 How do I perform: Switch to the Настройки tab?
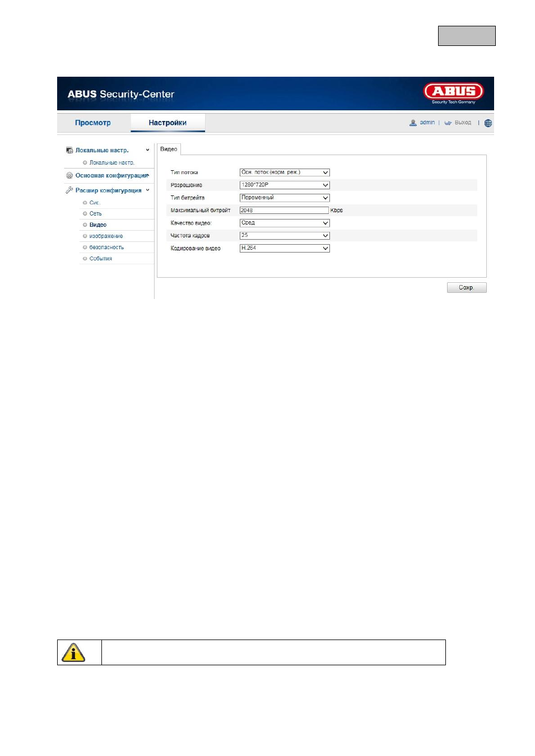point(168,123)
